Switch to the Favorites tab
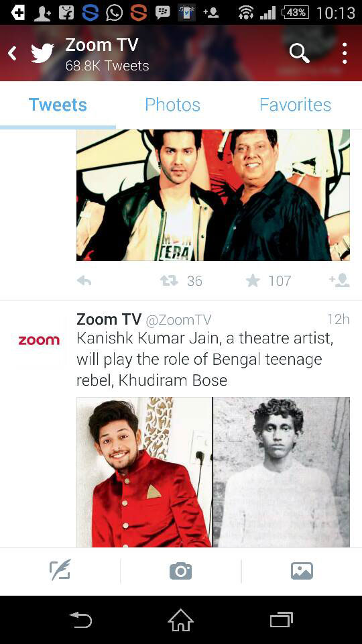 (295, 105)
